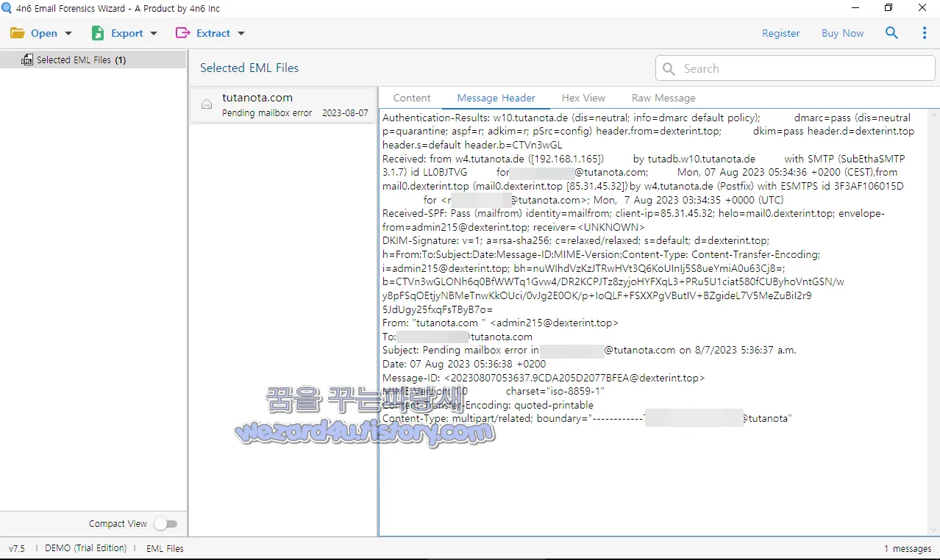Click the Export button label
940x560 pixels.
pos(127,33)
